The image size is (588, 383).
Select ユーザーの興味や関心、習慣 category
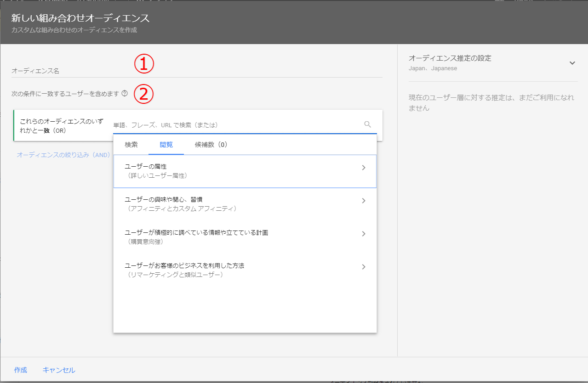pos(239,204)
